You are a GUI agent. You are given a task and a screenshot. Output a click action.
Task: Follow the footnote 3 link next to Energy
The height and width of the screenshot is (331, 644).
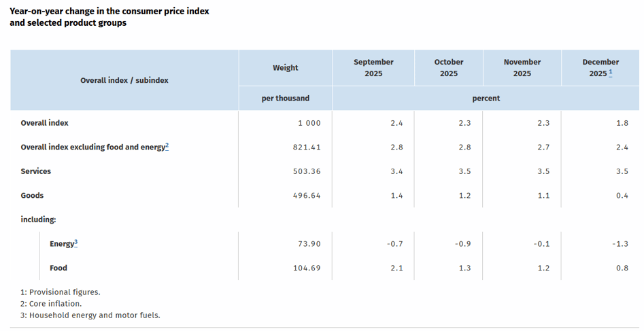tap(75, 243)
